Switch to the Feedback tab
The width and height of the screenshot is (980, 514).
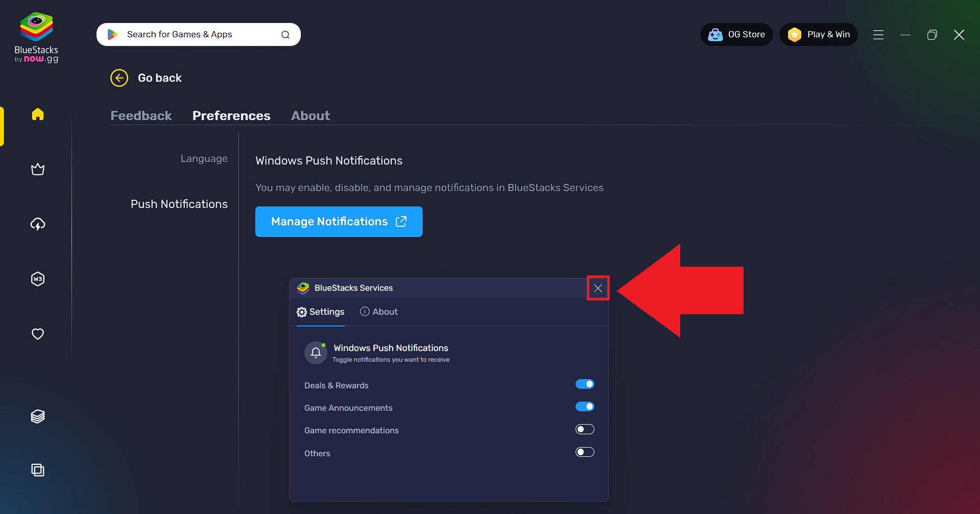[141, 115]
